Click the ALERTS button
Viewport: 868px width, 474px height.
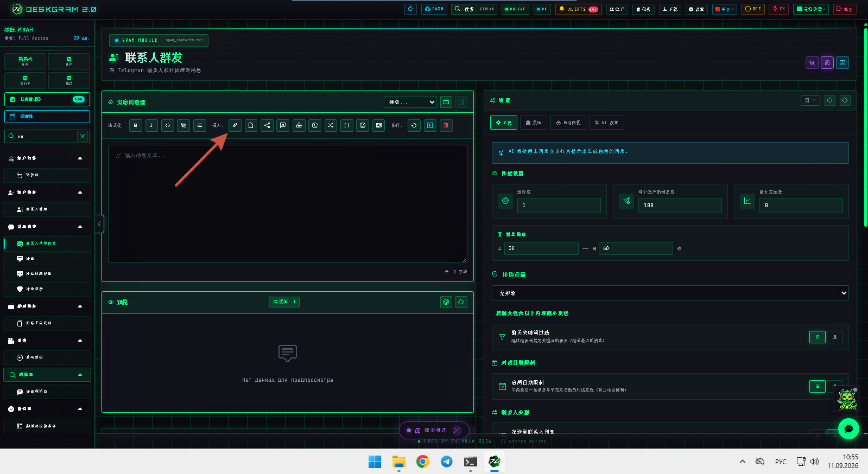579,9
